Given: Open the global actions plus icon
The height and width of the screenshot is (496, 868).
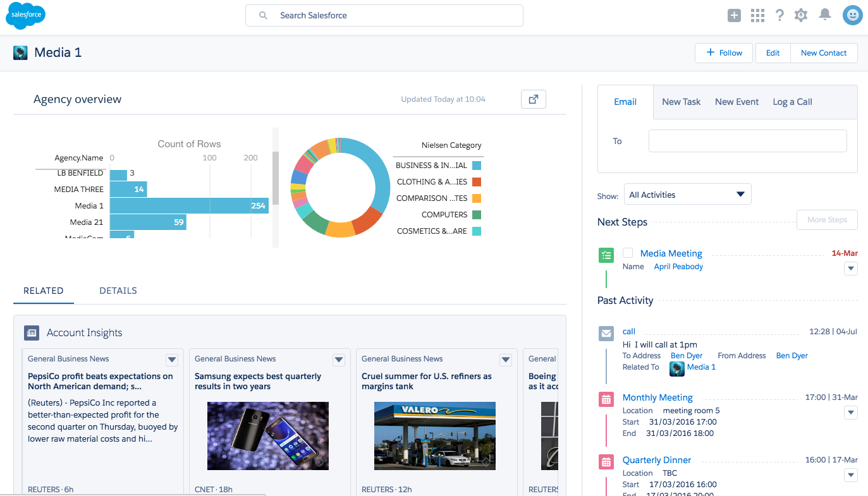Looking at the screenshot, I should 734,16.
